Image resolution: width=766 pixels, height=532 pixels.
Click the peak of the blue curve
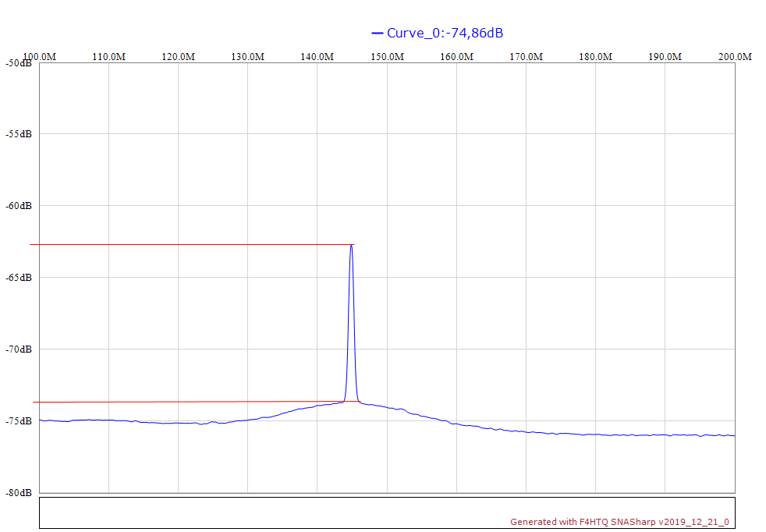pyautogui.click(x=352, y=246)
